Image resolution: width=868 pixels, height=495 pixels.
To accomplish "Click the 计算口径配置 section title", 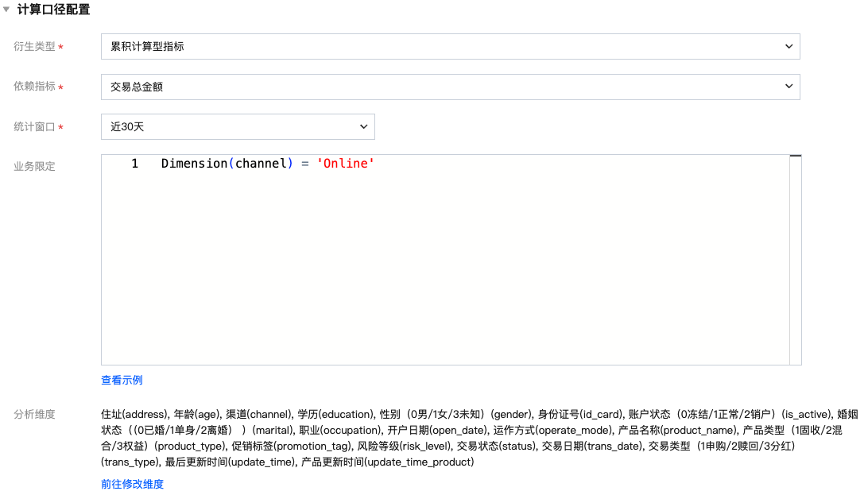I will click(x=53, y=10).
